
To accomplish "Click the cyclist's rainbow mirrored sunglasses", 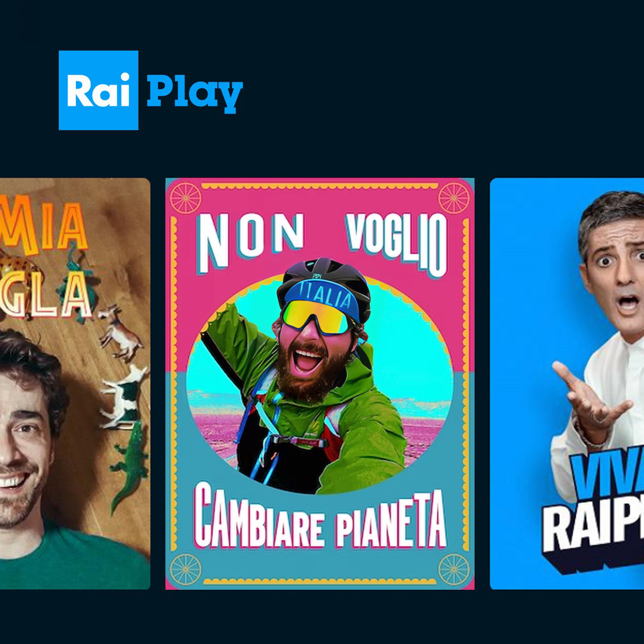I will [x=316, y=317].
